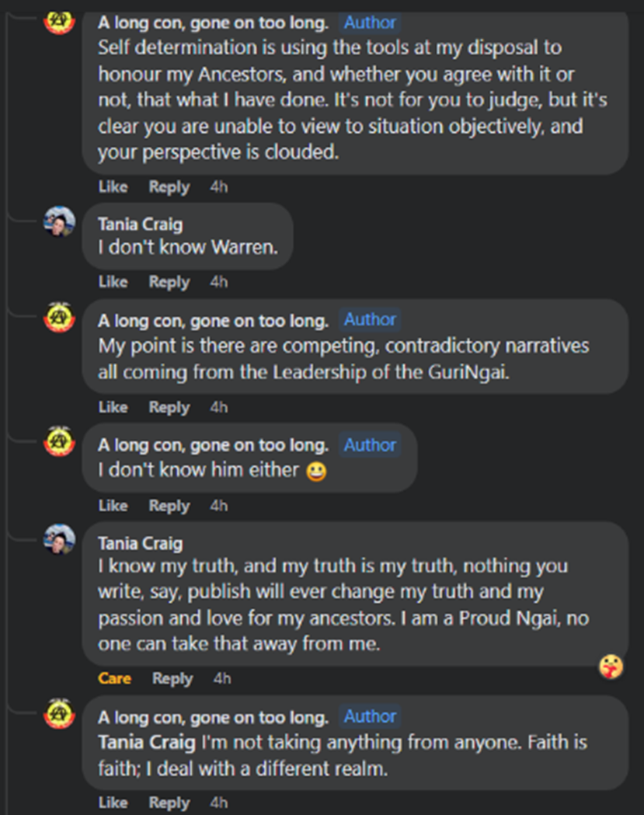Click the Author badge on "I don't know him either"
This screenshot has width=644, height=815.
point(370,444)
